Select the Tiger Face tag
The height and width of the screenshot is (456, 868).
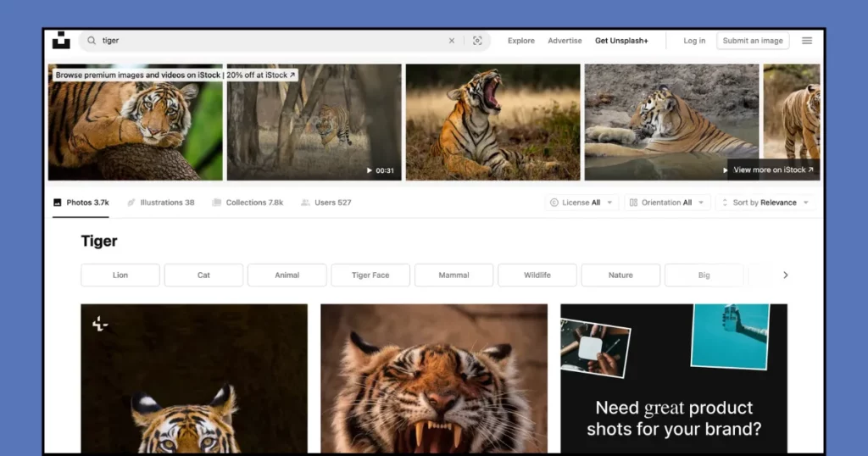click(370, 275)
